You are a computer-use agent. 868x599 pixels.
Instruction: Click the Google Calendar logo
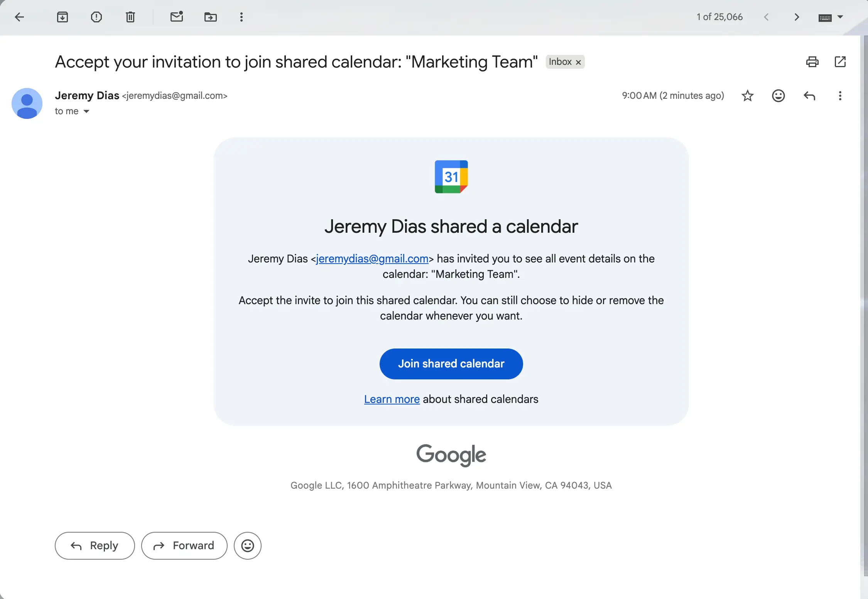click(451, 176)
